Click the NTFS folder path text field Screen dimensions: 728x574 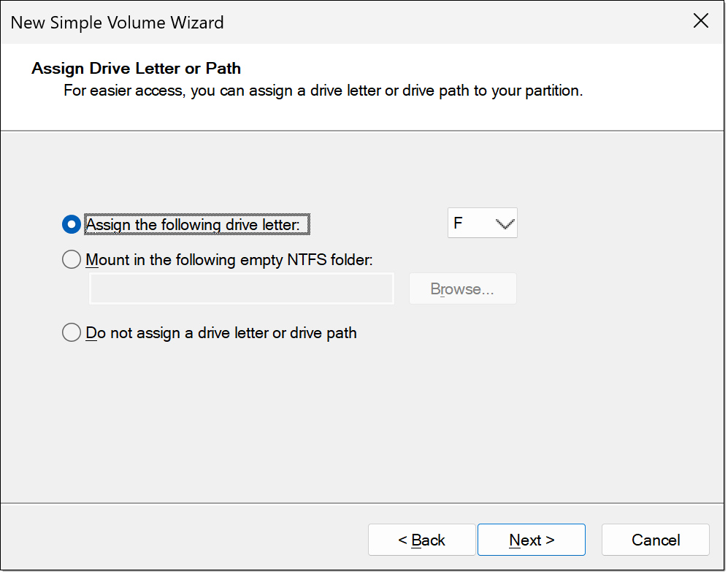(x=242, y=288)
